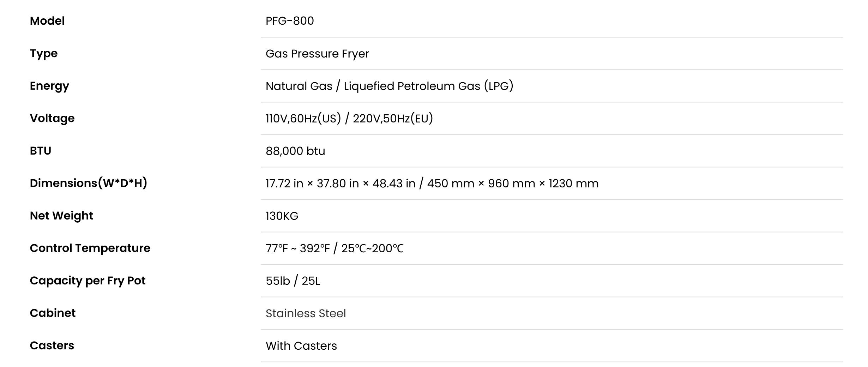Click the BTU label
The width and height of the screenshot is (868, 367).
pyautogui.click(x=41, y=151)
